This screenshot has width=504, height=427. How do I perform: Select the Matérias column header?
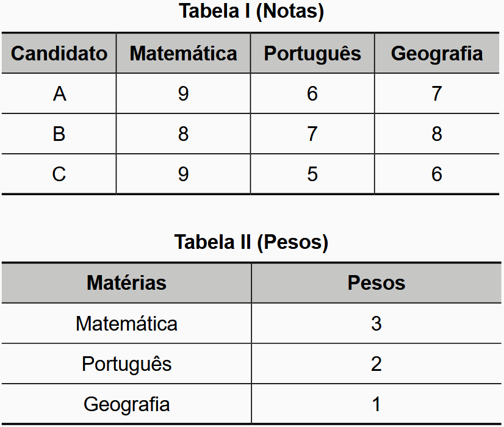click(x=126, y=283)
